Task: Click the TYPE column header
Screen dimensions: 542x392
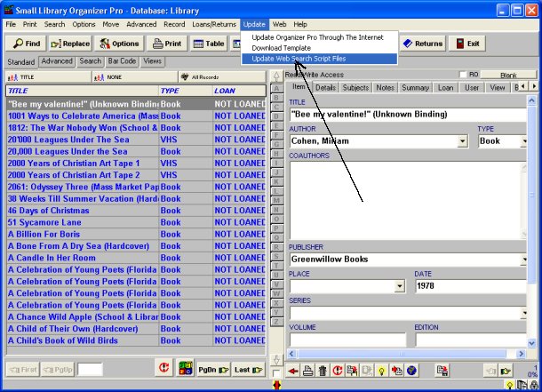Action: pyautogui.click(x=186, y=91)
